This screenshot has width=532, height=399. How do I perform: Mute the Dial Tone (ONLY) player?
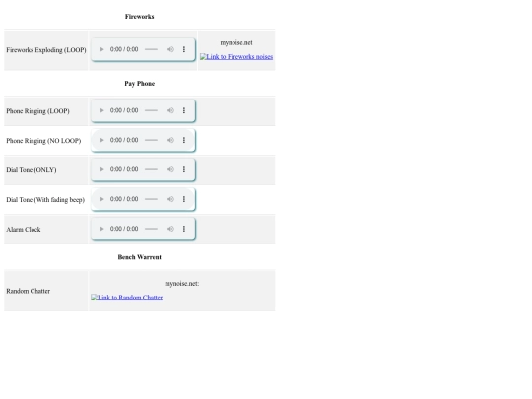pos(170,169)
